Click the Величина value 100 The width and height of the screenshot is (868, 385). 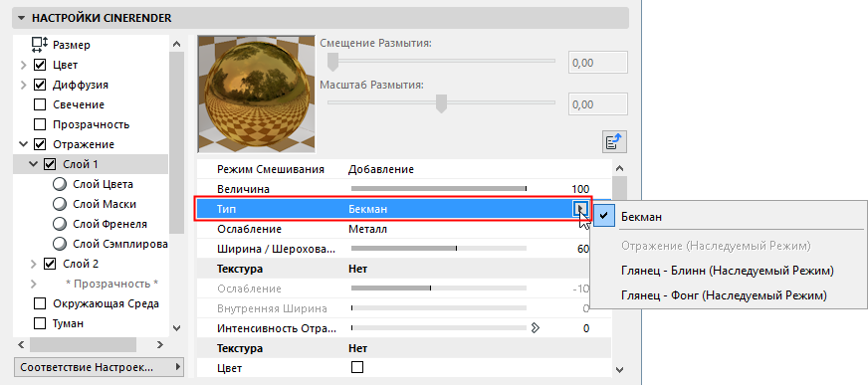pyautogui.click(x=579, y=189)
